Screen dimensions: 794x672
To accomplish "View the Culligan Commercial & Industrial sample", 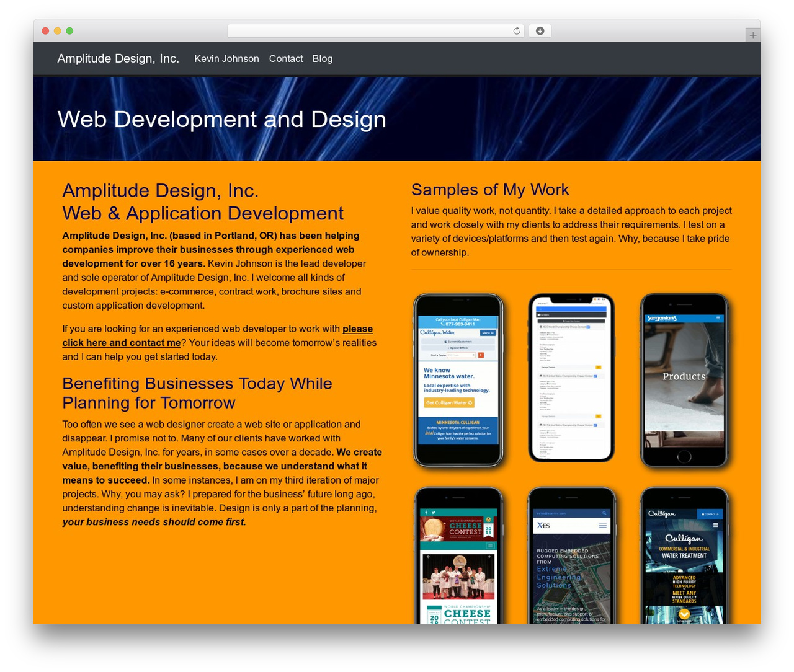I will 684,555.
